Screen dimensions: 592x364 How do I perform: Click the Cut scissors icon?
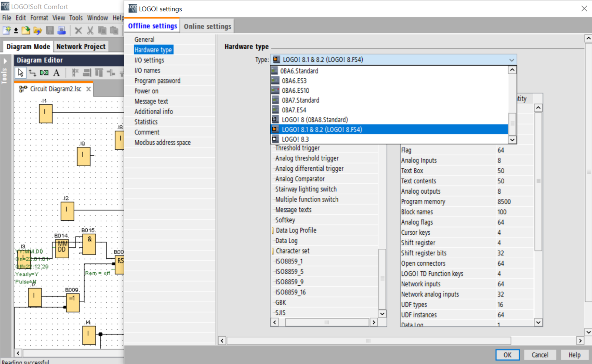(90, 30)
